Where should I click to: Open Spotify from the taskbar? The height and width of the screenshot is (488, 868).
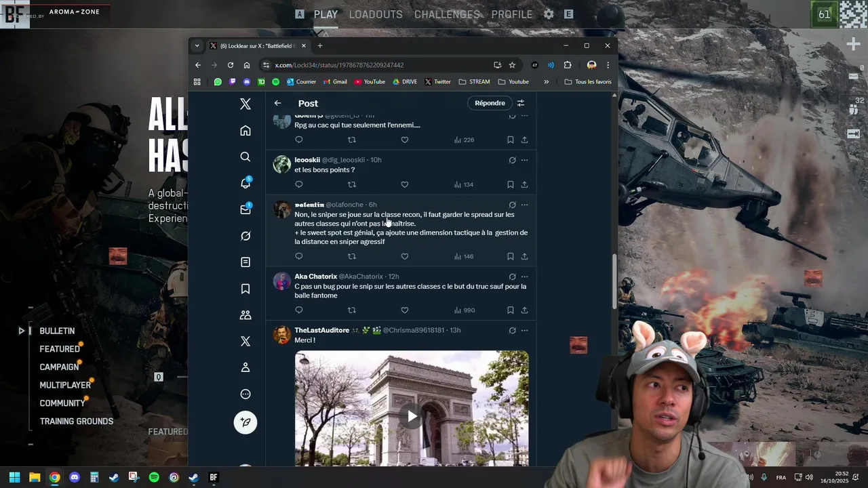pos(154,477)
